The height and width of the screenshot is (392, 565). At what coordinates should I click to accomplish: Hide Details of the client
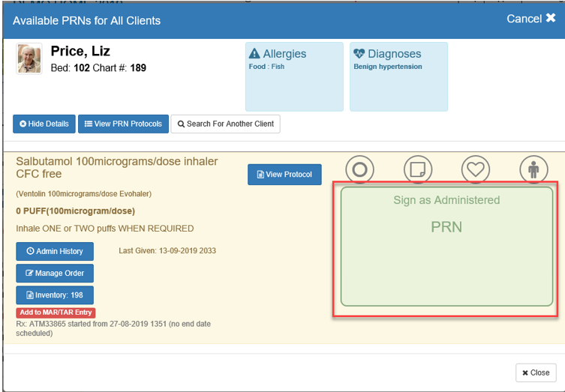click(x=44, y=124)
